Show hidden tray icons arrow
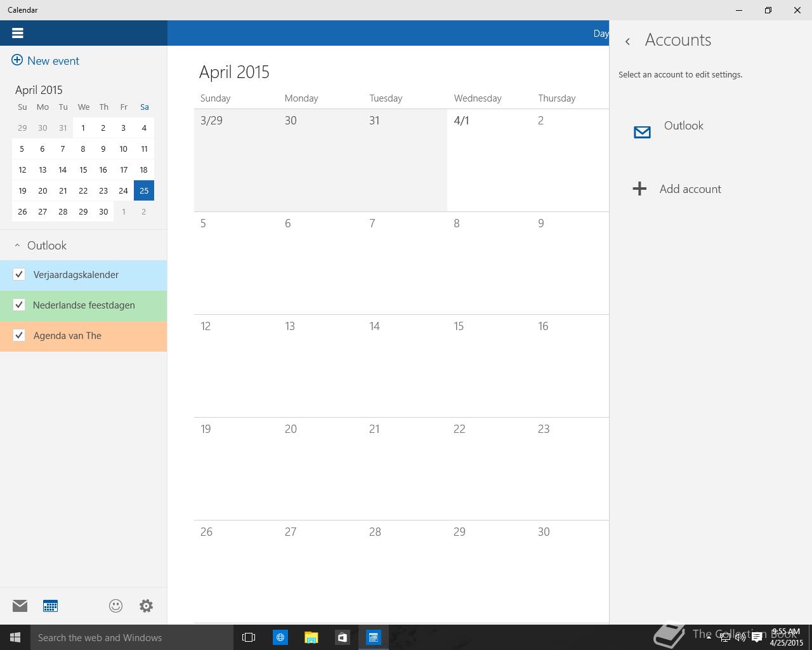812x650 pixels. pyautogui.click(x=709, y=637)
